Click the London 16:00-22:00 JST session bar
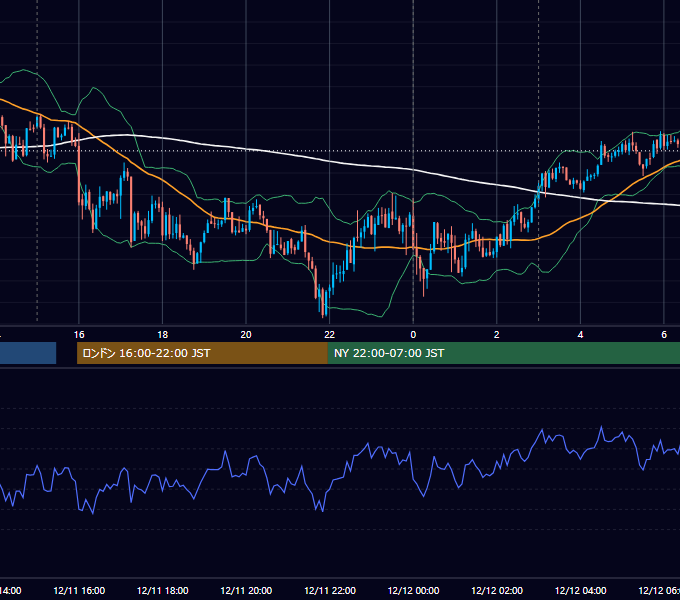The width and height of the screenshot is (680, 600). click(x=202, y=353)
